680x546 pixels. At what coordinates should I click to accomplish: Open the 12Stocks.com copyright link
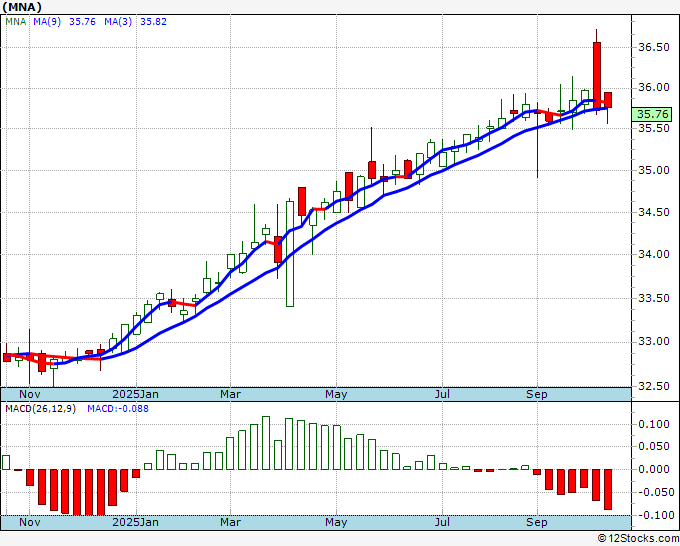638,539
